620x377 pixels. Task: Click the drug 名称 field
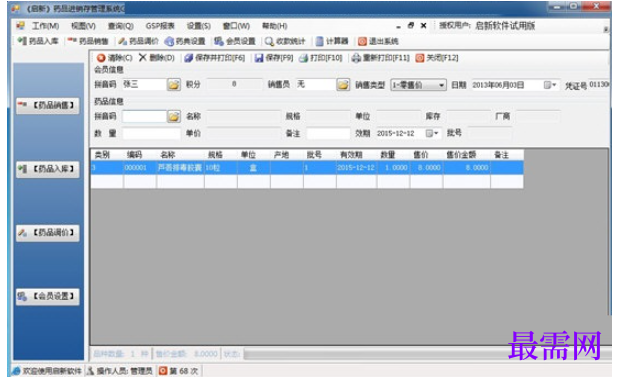tap(243, 116)
